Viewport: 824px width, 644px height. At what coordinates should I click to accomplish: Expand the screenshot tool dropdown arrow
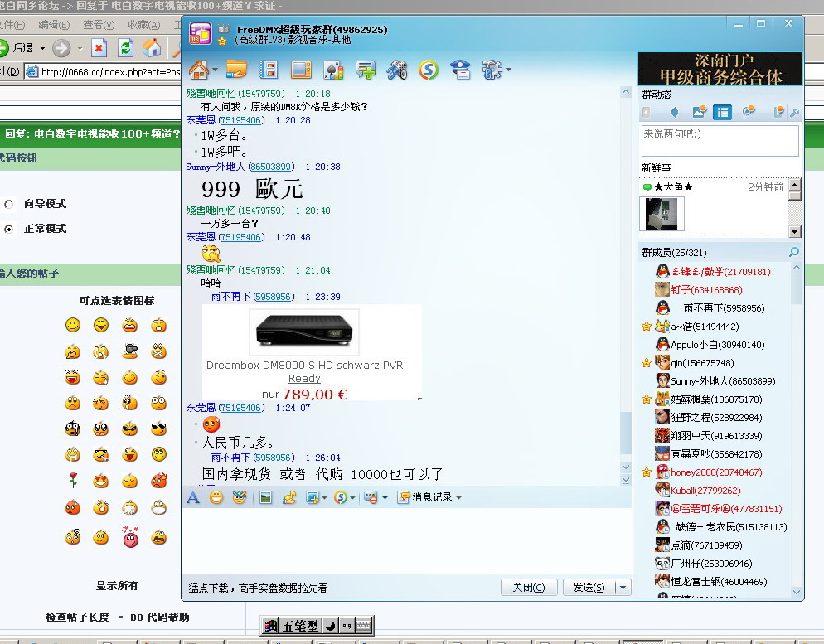[324, 498]
